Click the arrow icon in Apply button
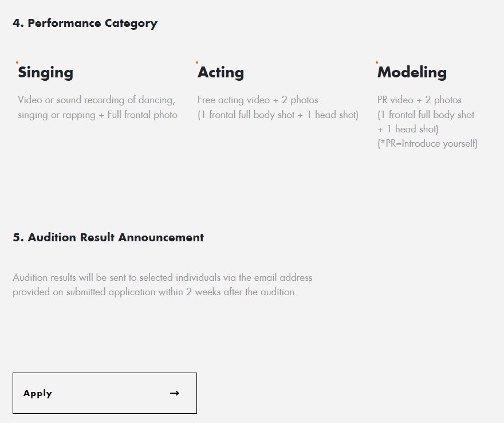The height and width of the screenshot is (423, 504). click(175, 393)
